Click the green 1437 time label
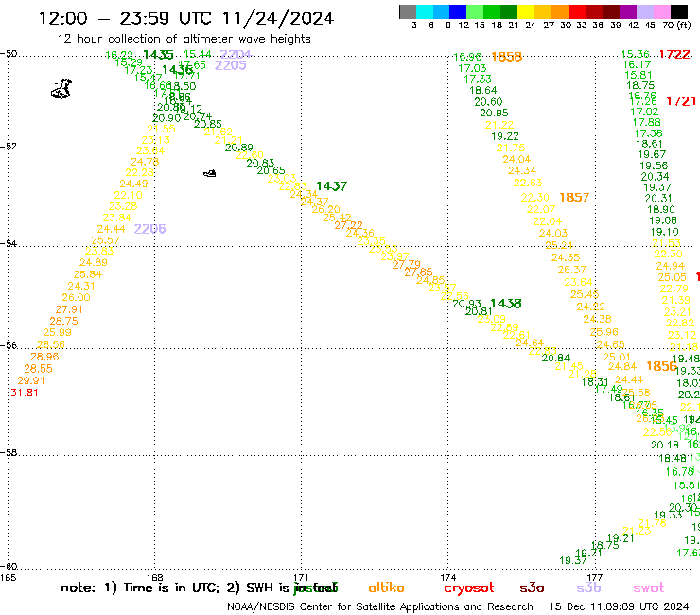This screenshot has width=700, height=615. [x=331, y=186]
